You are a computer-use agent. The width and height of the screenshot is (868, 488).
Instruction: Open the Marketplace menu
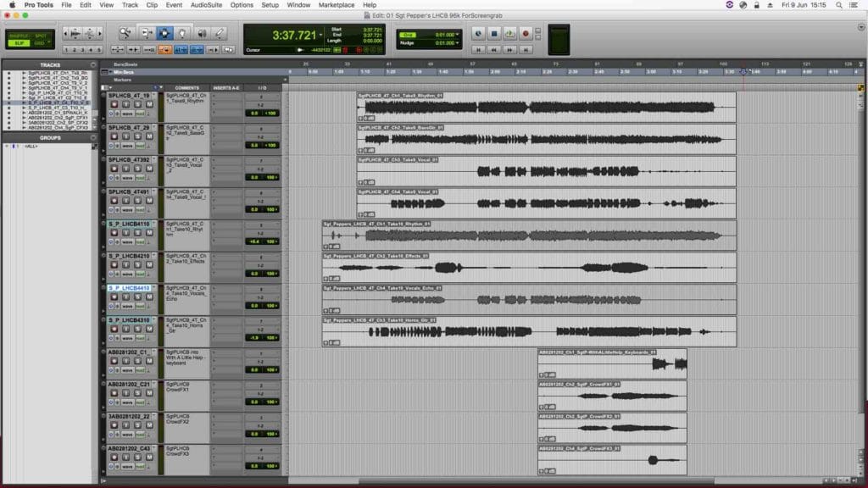(x=337, y=5)
